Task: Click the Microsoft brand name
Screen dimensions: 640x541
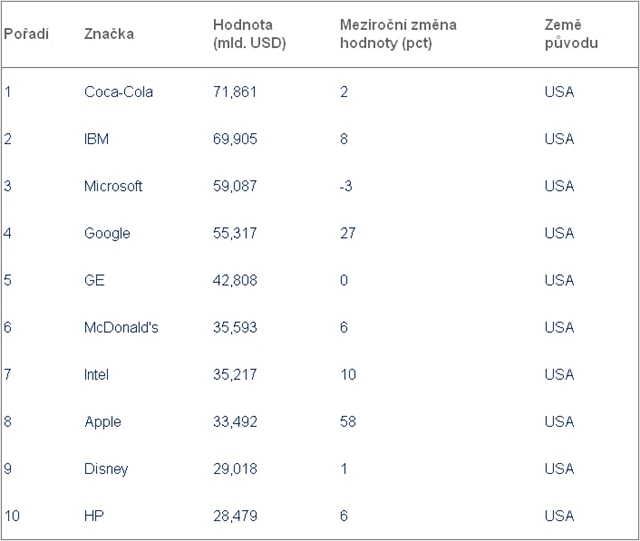Action: (x=113, y=186)
